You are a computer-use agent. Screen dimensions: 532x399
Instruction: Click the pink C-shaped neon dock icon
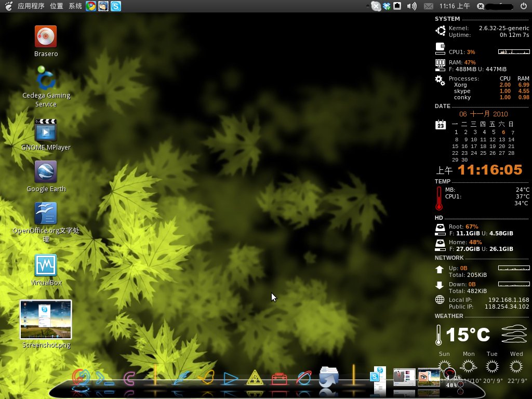[x=129, y=378]
